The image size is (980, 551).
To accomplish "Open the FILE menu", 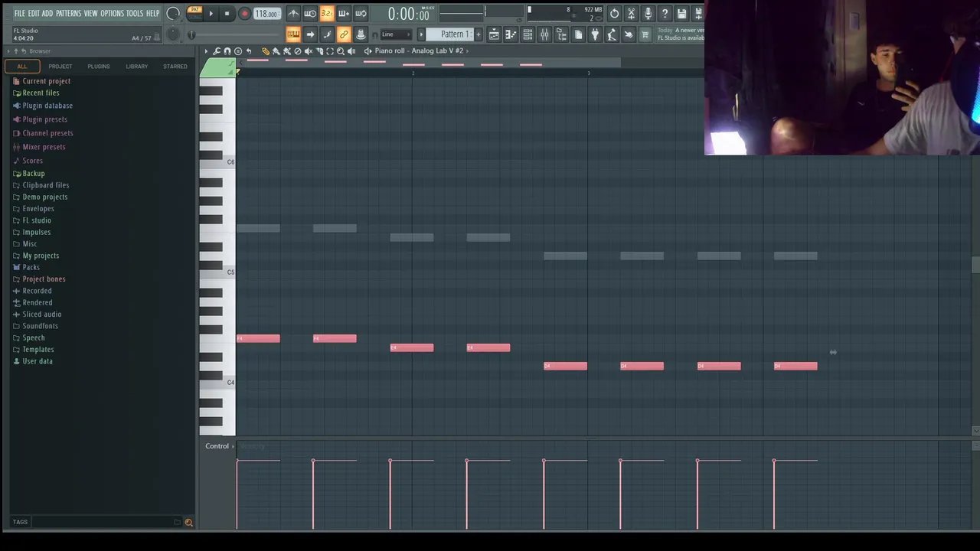I will point(19,14).
